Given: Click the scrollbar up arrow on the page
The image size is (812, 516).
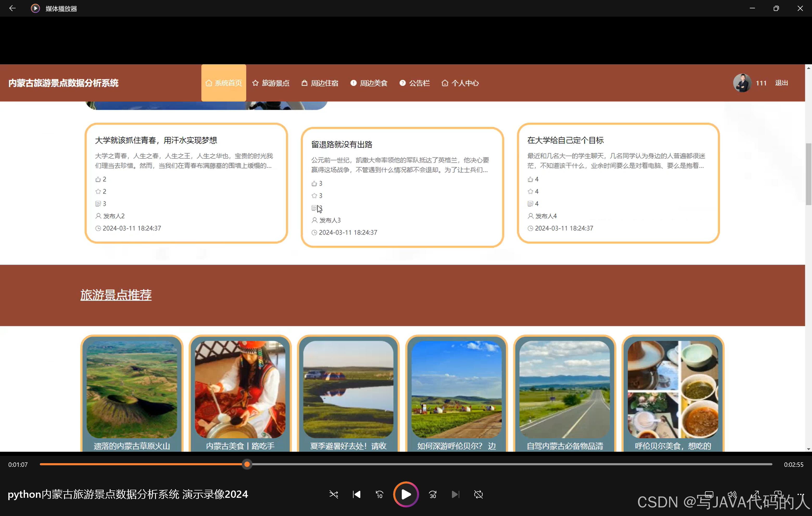Looking at the screenshot, I should click(808, 68).
